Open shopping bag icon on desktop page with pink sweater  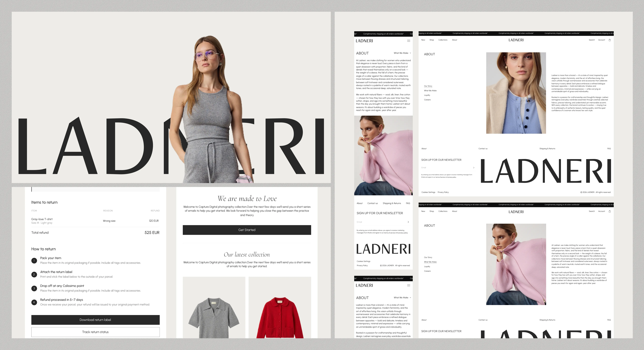(x=609, y=211)
